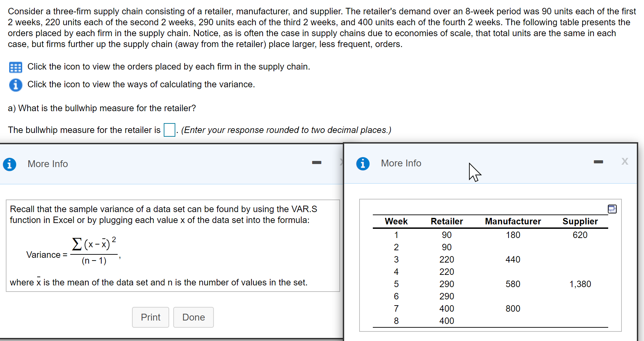Click the info icon on the right More Info header

[363, 164]
